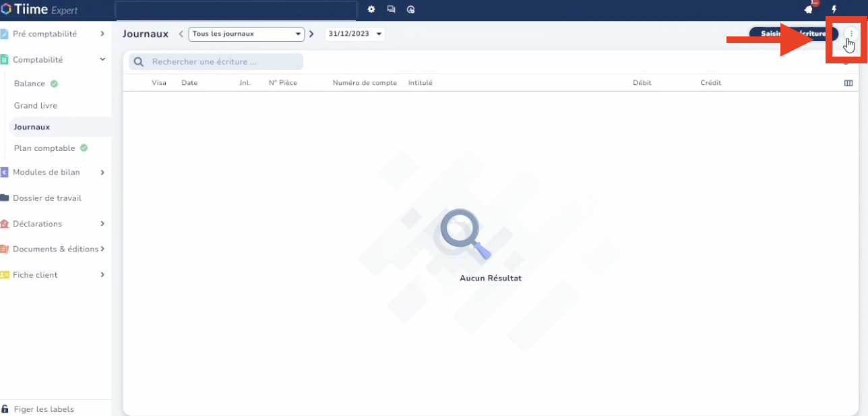Viewport: 868px width, 416px height.
Task: Click the Journaux page title
Action: pyautogui.click(x=146, y=34)
